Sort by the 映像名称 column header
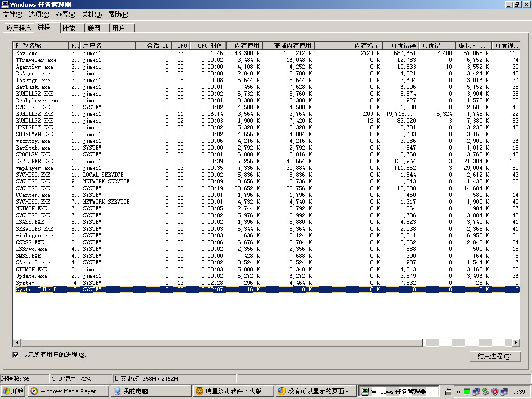 coord(41,46)
